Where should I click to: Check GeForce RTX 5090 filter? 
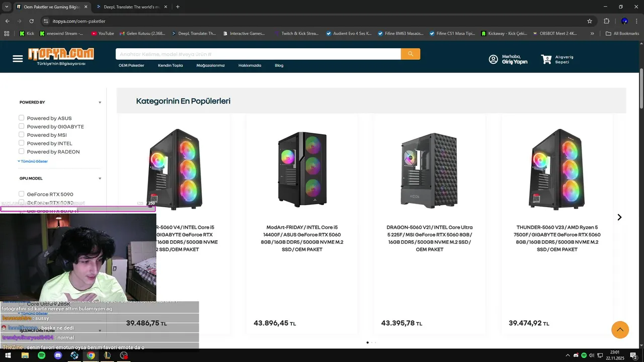(x=22, y=194)
